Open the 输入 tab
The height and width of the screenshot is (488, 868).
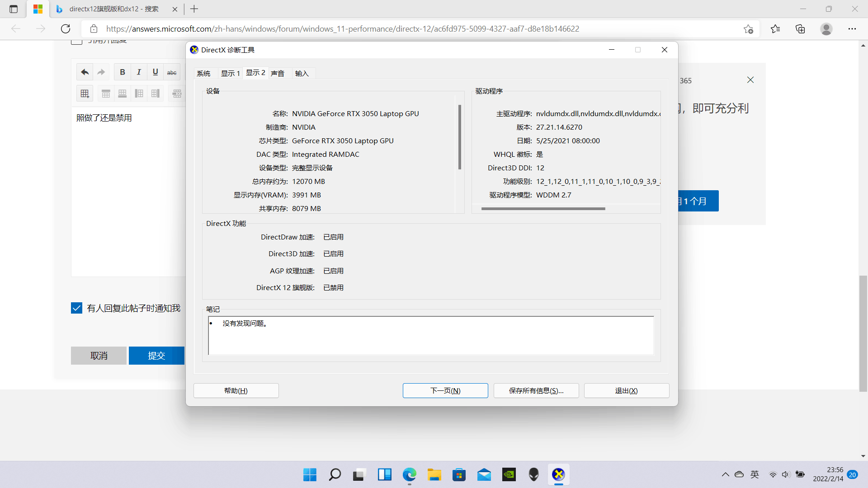click(302, 73)
